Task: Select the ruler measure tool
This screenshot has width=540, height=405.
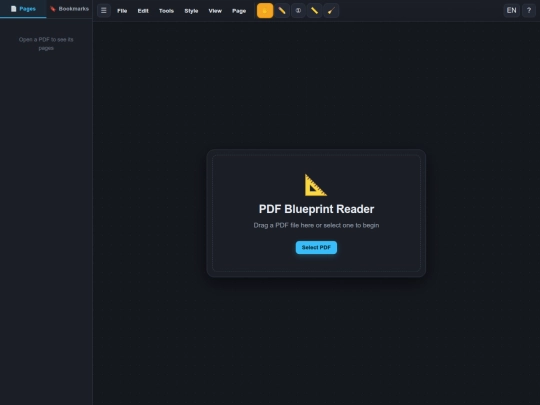Action: [x=314, y=11]
